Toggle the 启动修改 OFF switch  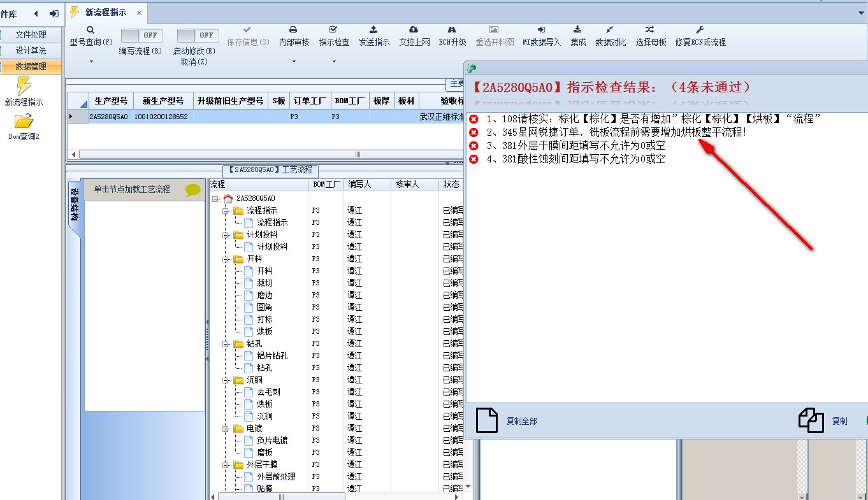pos(198,36)
